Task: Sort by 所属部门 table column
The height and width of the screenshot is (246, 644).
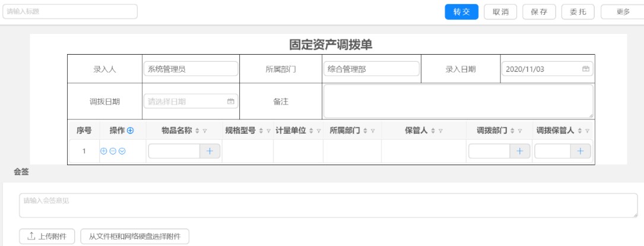Action: [364, 131]
